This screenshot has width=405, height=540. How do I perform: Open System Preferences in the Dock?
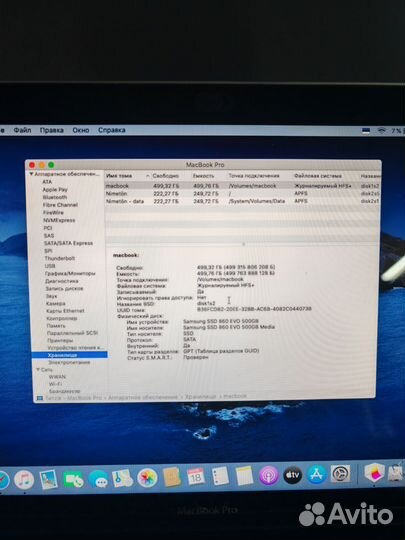(341, 474)
